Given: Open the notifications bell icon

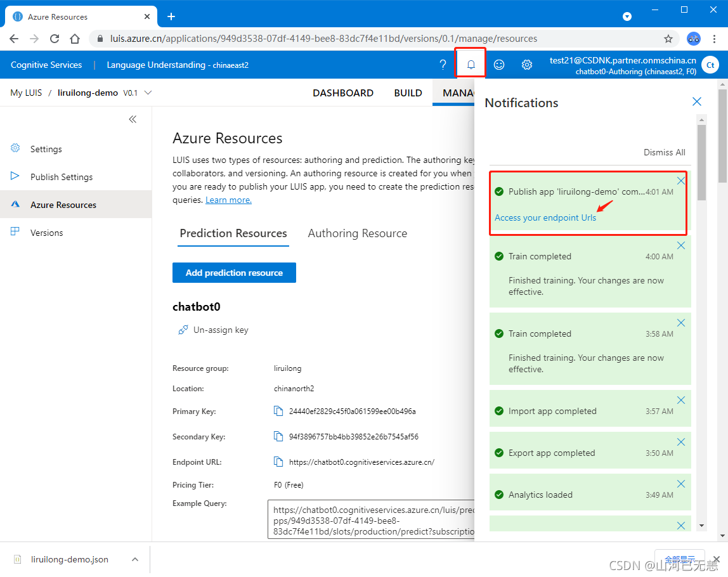Looking at the screenshot, I should 471,65.
